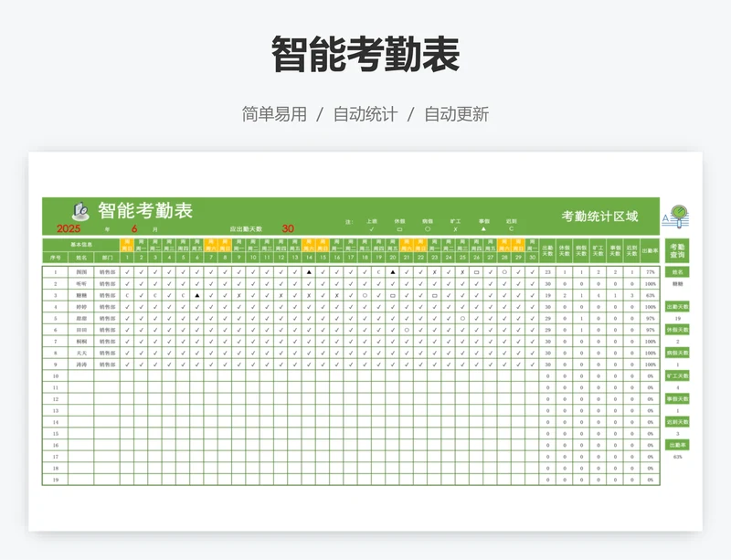Click the 考勤查询 header button
Viewport: 731px width, 560px height.
[x=677, y=251]
